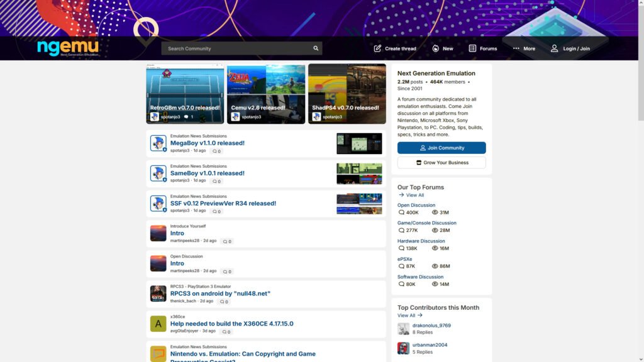
Task: Open Cemu v2.6 released featured card
Action: pos(266,94)
